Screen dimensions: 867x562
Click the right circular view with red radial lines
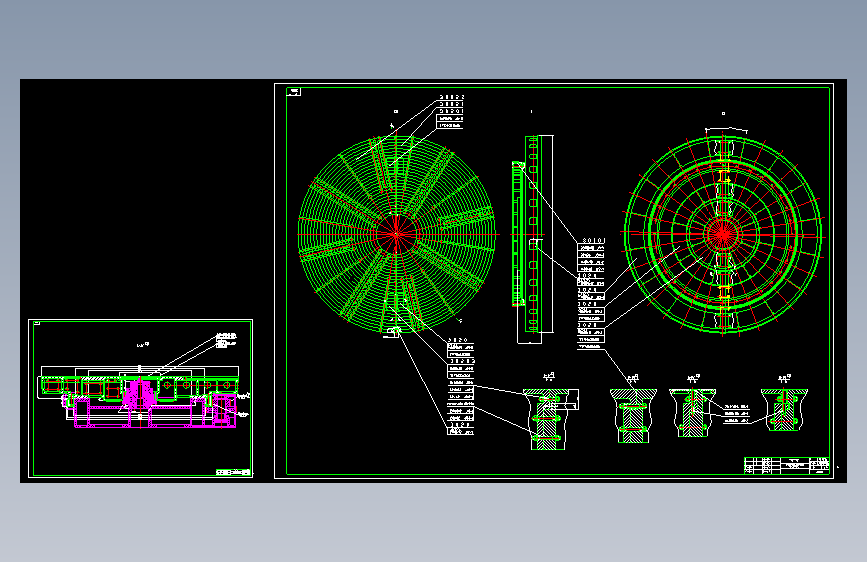coord(723,234)
